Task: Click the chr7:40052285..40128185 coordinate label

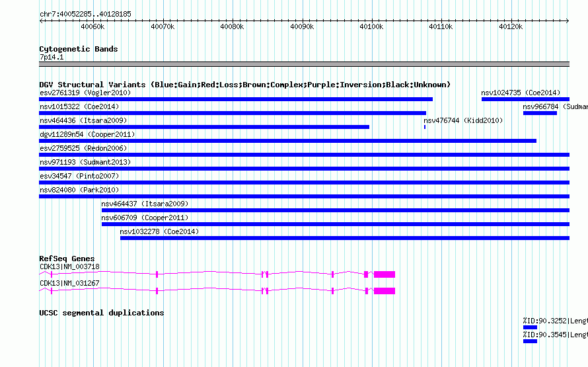Action: point(85,15)
